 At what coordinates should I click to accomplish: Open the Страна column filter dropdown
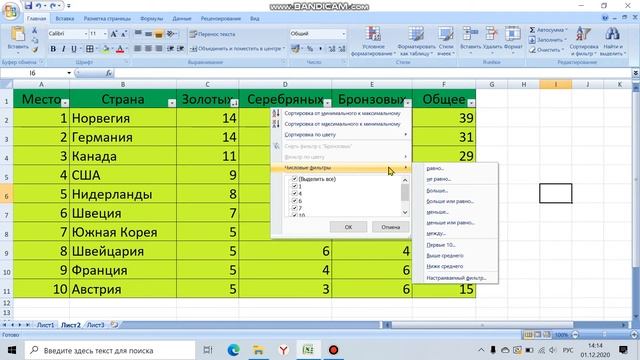[x=171, y=103]
